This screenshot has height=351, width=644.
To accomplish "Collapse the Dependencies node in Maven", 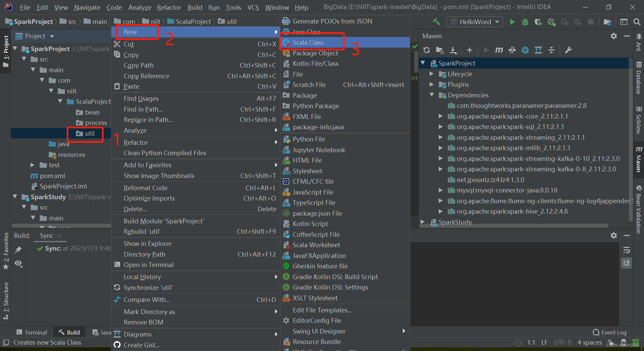I will 432,95.
